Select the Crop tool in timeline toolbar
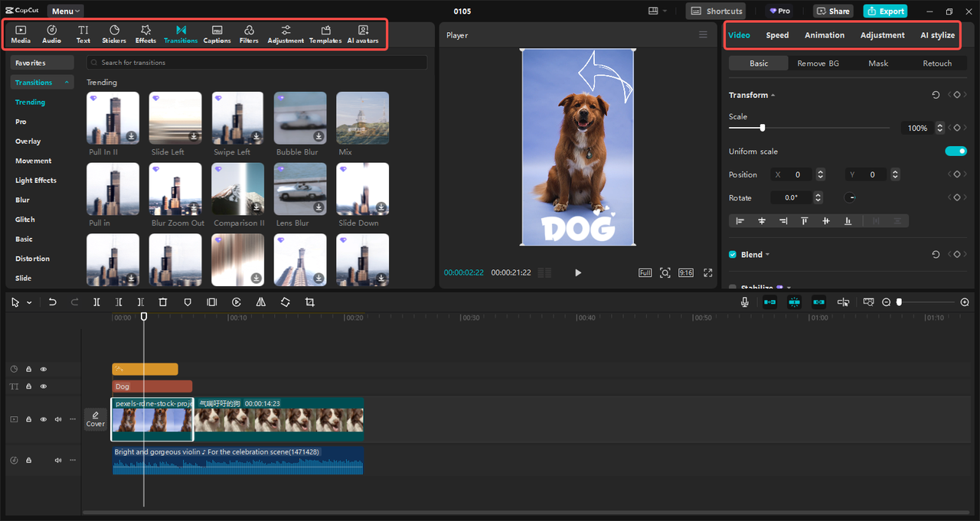The image size is (980, 521). [x=310, y=302]
